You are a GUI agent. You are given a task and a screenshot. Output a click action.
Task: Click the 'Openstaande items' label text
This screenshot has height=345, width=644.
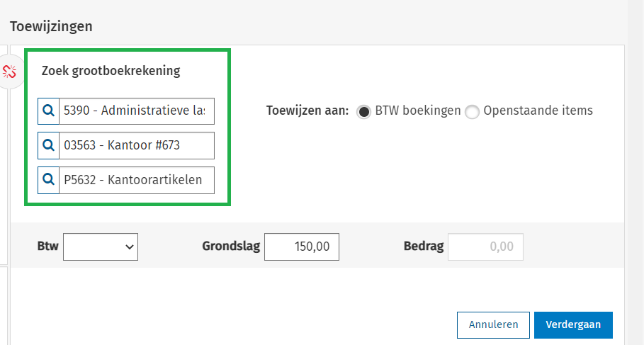point(538,111)
